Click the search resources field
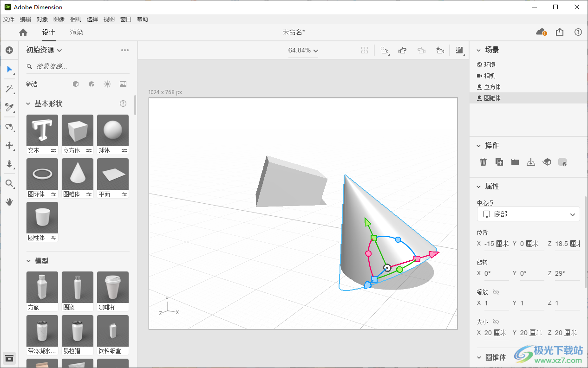The height and width of the screenshot is (368, 588). [78, 66]
